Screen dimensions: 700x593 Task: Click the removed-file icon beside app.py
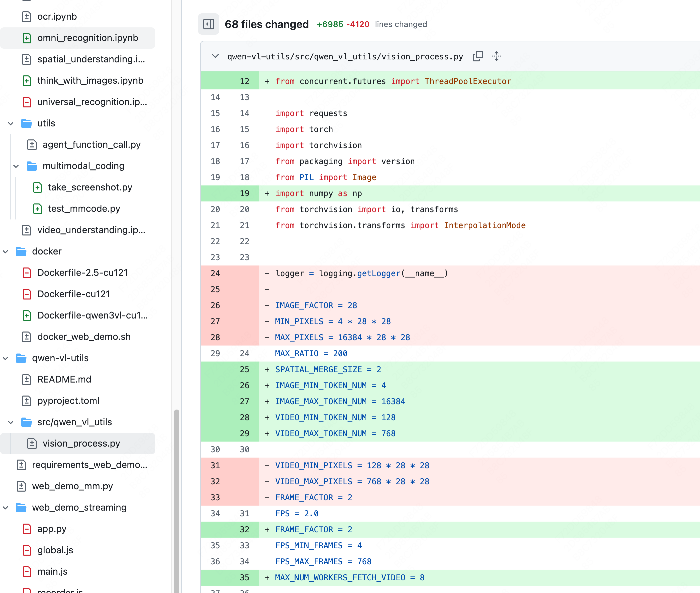[27, 529]
